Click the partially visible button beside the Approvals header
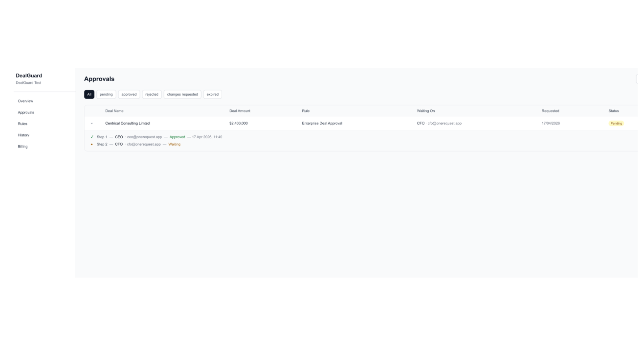Image resolution: width=644 pixels, height=362 pixels. (x=637, y=79)
